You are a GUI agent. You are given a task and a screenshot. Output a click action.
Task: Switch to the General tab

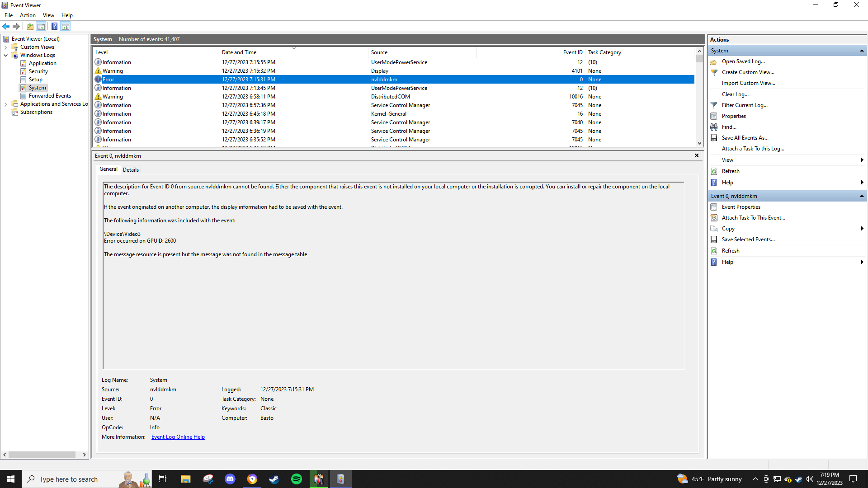pyautogui.click(x=108, y=169)
